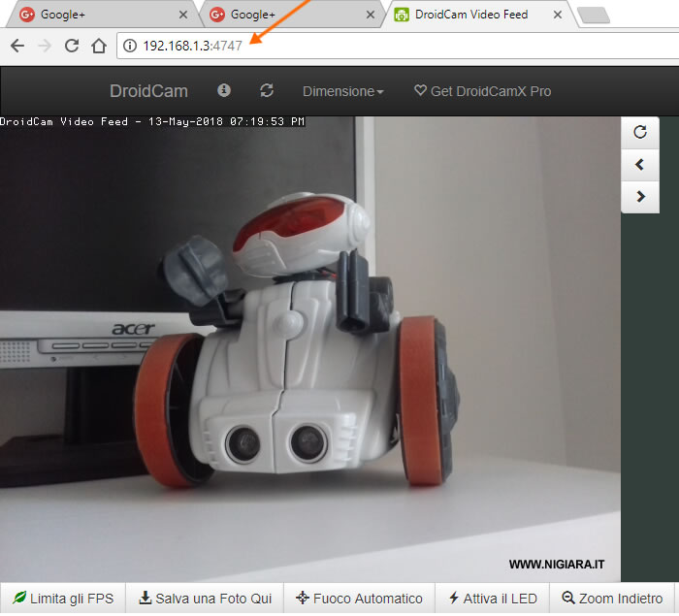
Task: Click the rotate icon in right side panel
Action: [639, 133]
